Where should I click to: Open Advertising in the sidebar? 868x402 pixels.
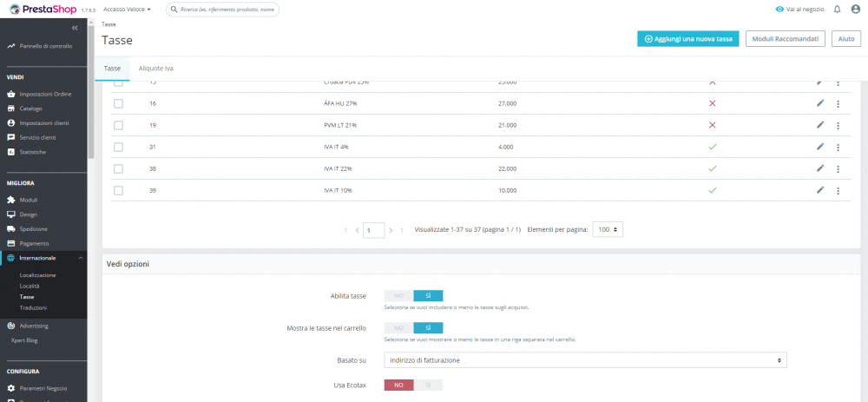34,326
